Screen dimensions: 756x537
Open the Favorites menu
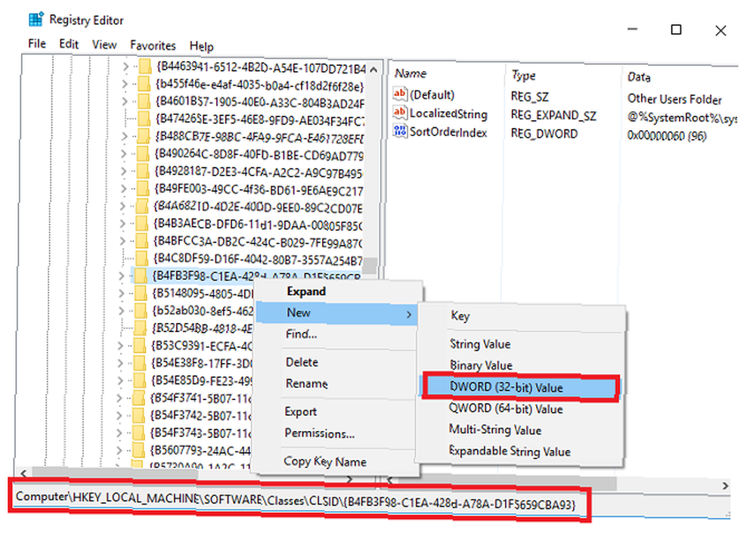click(x=153, y=46)
